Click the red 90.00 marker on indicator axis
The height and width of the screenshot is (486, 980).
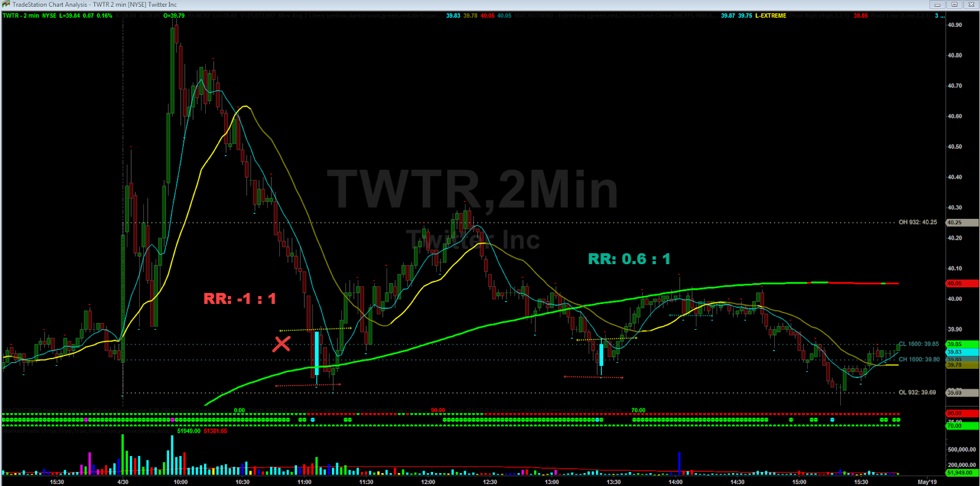tap(962, 414)
